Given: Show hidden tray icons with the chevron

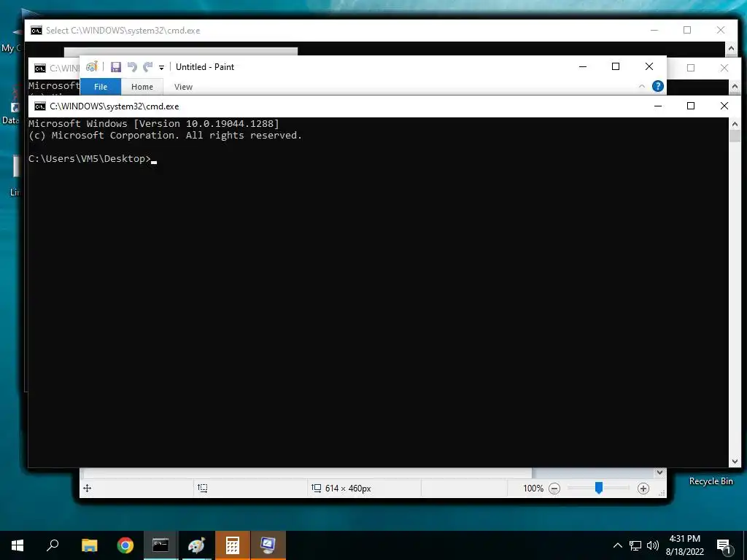Looking at the screenshot, I should coord(617,545).
